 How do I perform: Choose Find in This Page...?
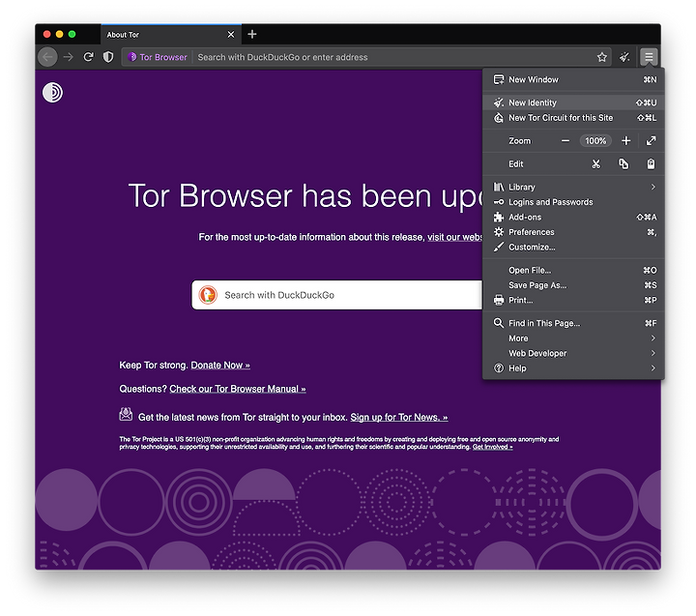pos(573,323)
